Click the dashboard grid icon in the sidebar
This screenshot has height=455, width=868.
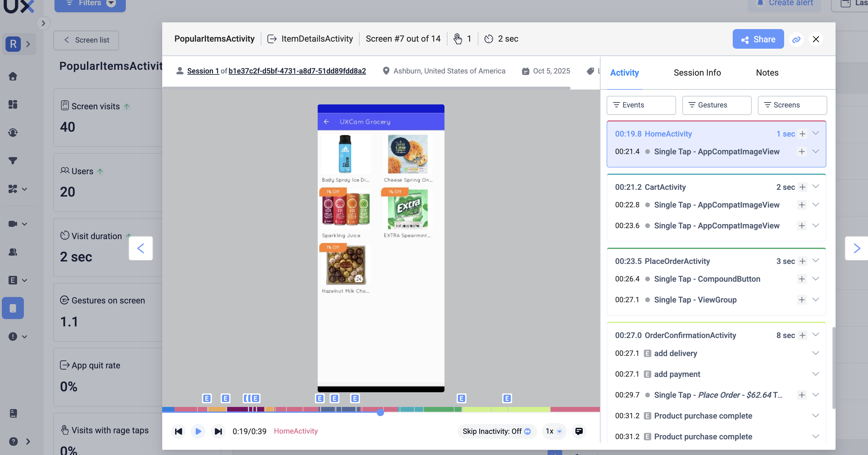click(x=13, y=104)
